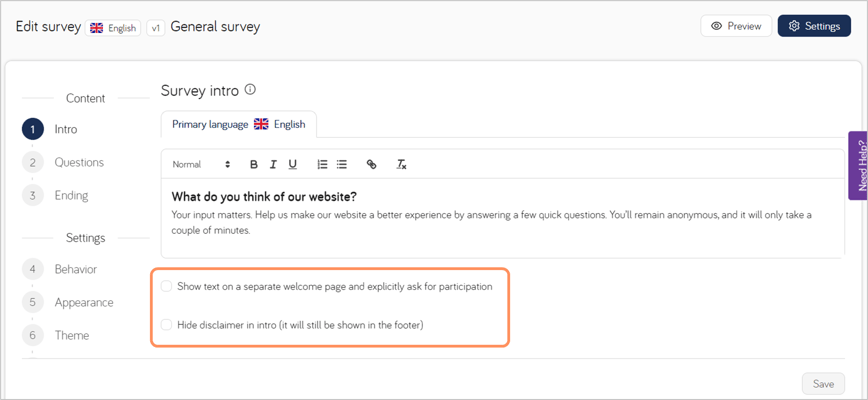Enable separate welcome page checkbox

point(166,286)
